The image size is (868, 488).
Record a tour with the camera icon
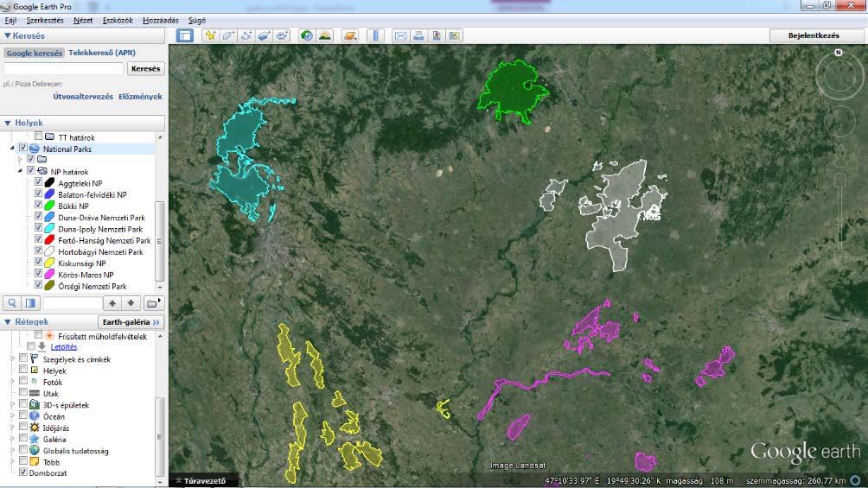coord(283,35)
